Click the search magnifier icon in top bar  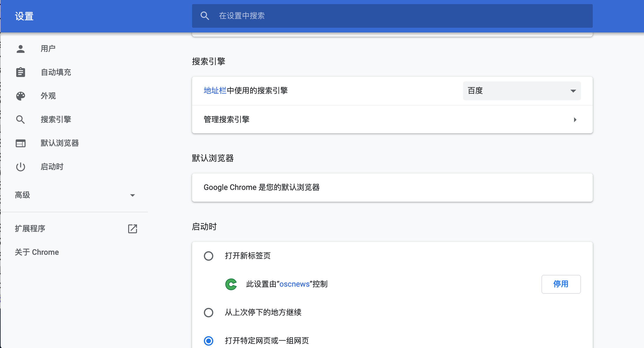[x=205, y=16]
